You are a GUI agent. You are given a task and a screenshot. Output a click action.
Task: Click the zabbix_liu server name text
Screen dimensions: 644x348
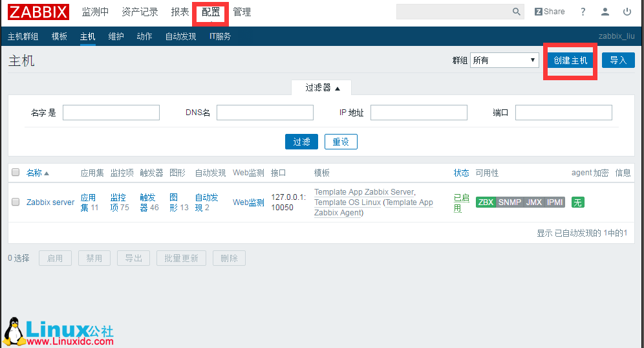[616, 36]
